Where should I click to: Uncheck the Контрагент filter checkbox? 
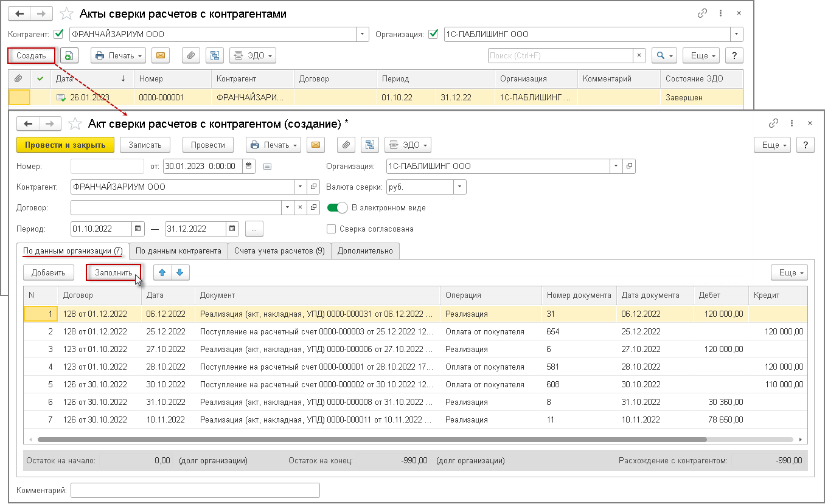tap(59, 34)
